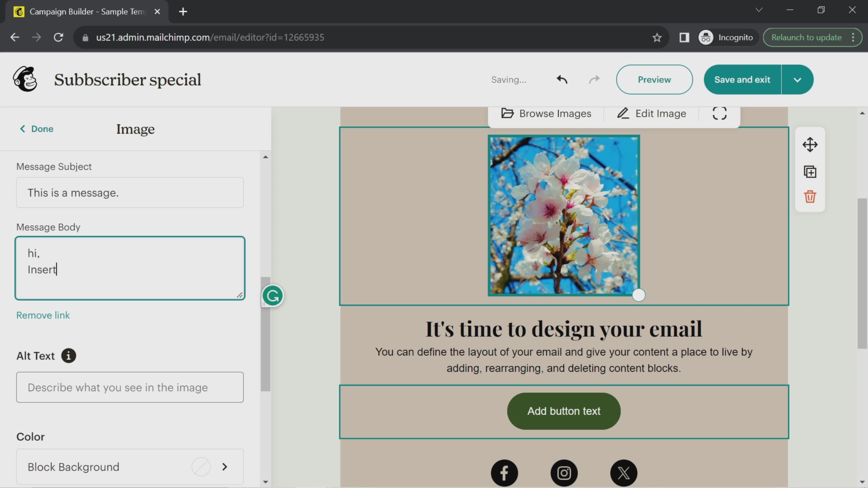Select the cherry blossom image
868x488 pixels.
(x=564, y=216)
